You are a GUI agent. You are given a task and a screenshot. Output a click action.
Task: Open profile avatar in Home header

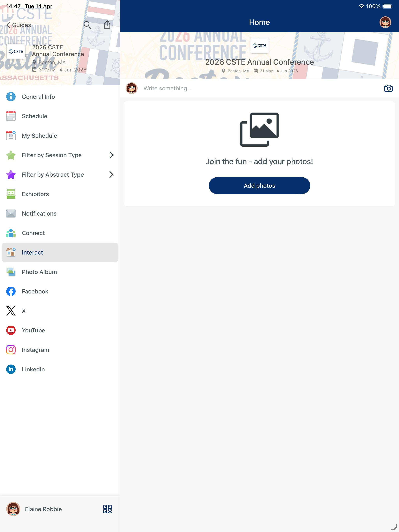(x=385, y=22)
